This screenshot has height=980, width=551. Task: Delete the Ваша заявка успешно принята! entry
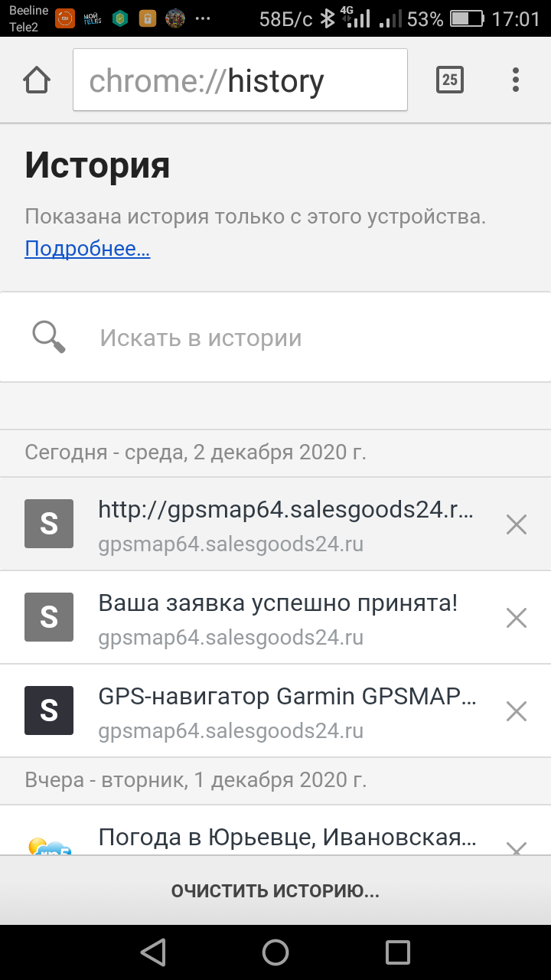click(517, 618)
